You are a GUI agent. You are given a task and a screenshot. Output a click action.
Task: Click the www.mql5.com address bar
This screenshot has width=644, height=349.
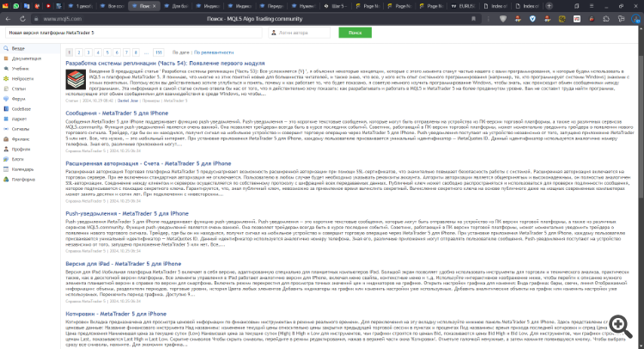63,19
